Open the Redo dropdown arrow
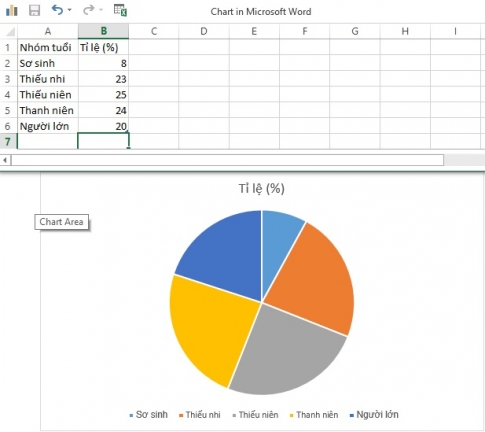The image size is (485, 432). (101, 10)
